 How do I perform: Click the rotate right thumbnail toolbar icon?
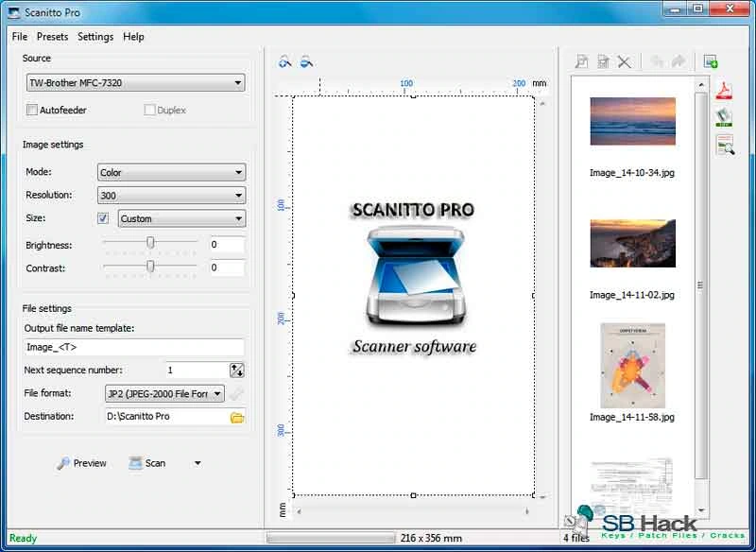click(x=603, y=61)
